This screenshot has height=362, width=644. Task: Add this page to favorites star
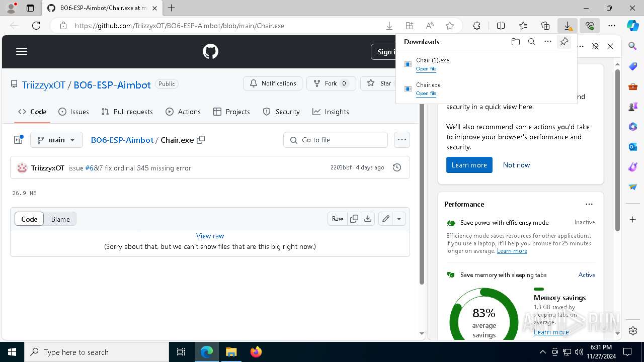450,26
